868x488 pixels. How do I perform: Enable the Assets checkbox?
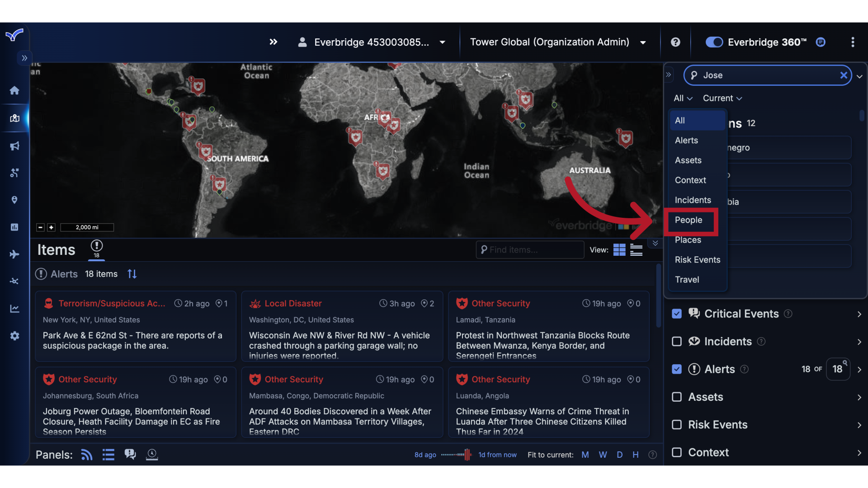(676, 397)
